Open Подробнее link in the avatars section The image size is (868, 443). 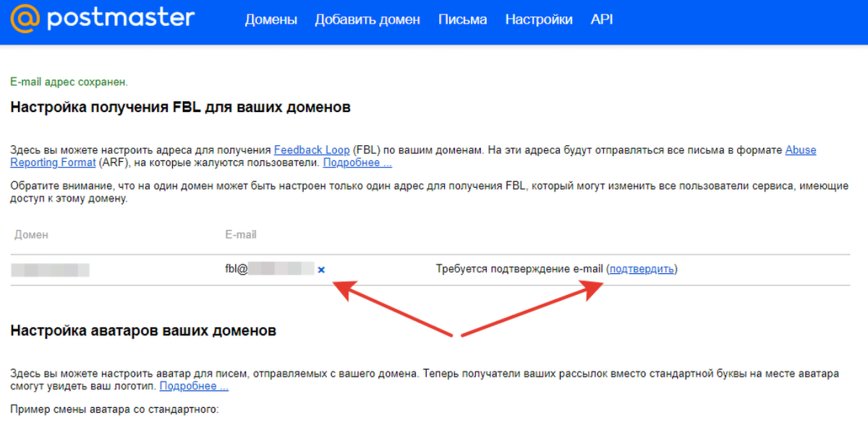194,386
